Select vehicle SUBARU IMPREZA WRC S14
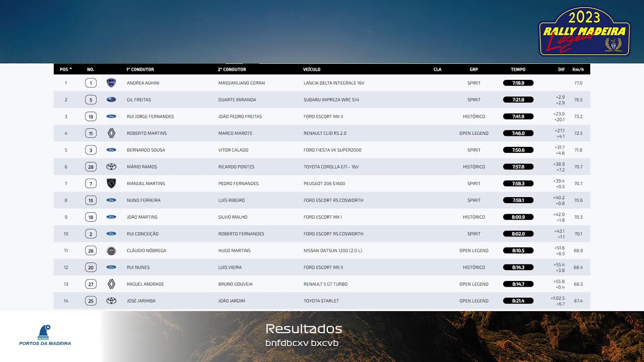 point(332,100)
